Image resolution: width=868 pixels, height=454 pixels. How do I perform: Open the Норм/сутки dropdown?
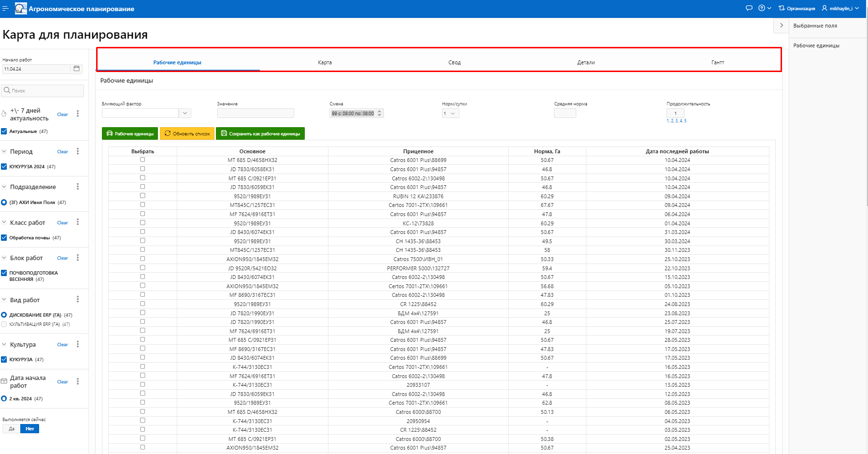(450, 114)
